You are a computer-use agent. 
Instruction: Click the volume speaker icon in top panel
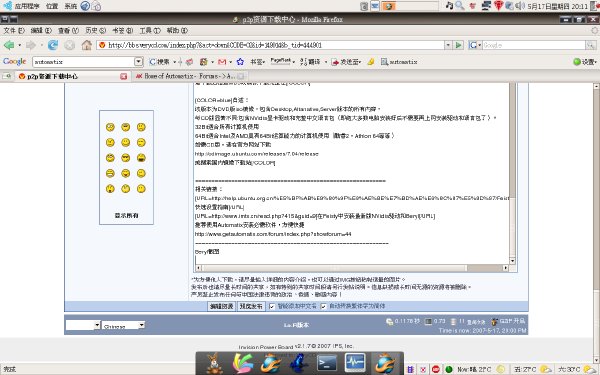click(x=520, y=6)
